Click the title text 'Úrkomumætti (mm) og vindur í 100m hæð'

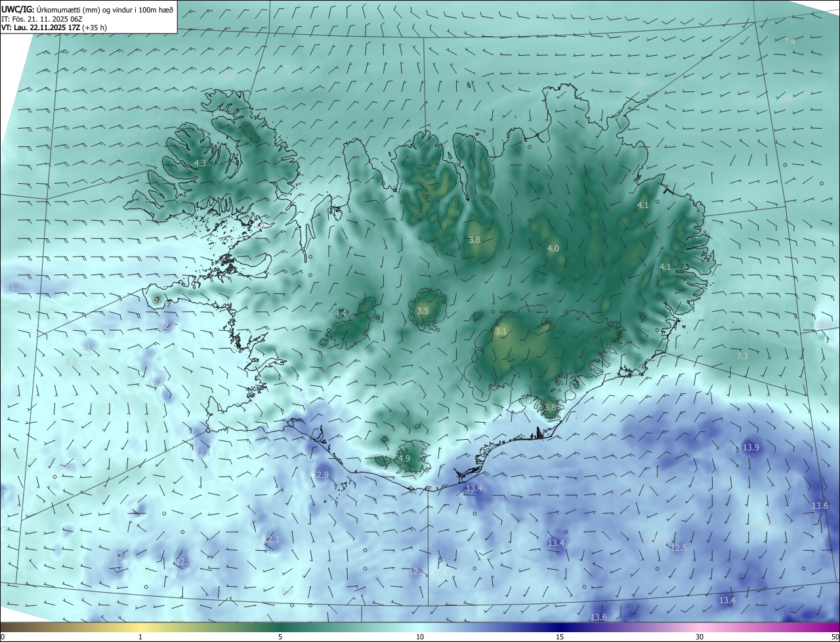(x=105, y=9)
